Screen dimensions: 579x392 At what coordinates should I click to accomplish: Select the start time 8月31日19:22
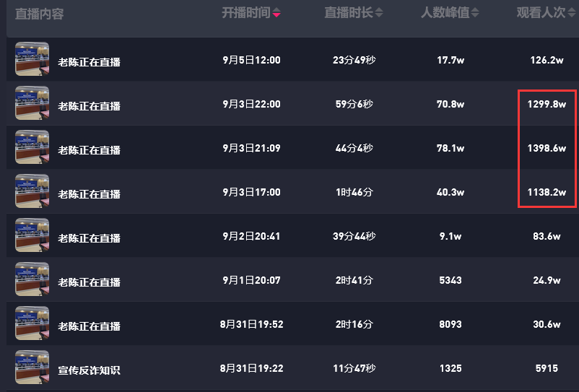point(251,368)
